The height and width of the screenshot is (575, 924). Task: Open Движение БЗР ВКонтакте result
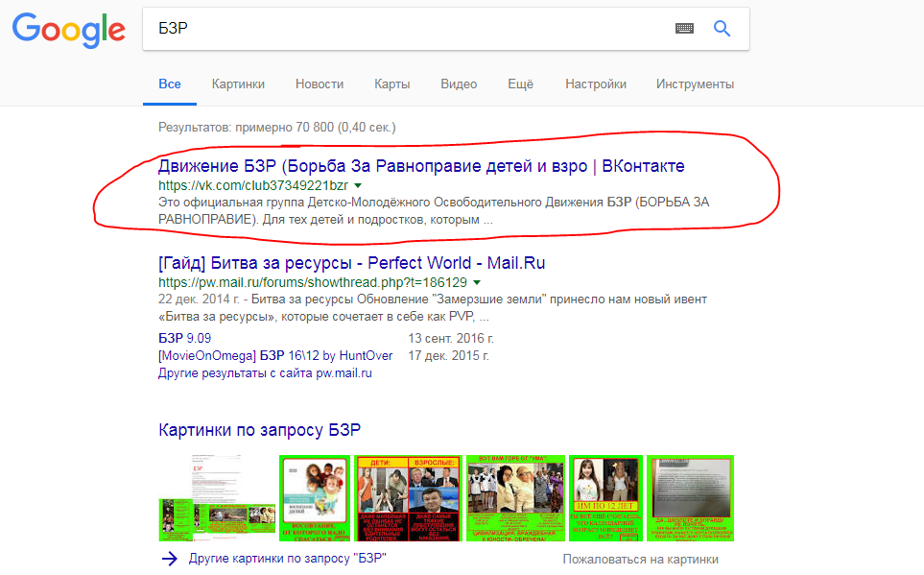[421, 166]
